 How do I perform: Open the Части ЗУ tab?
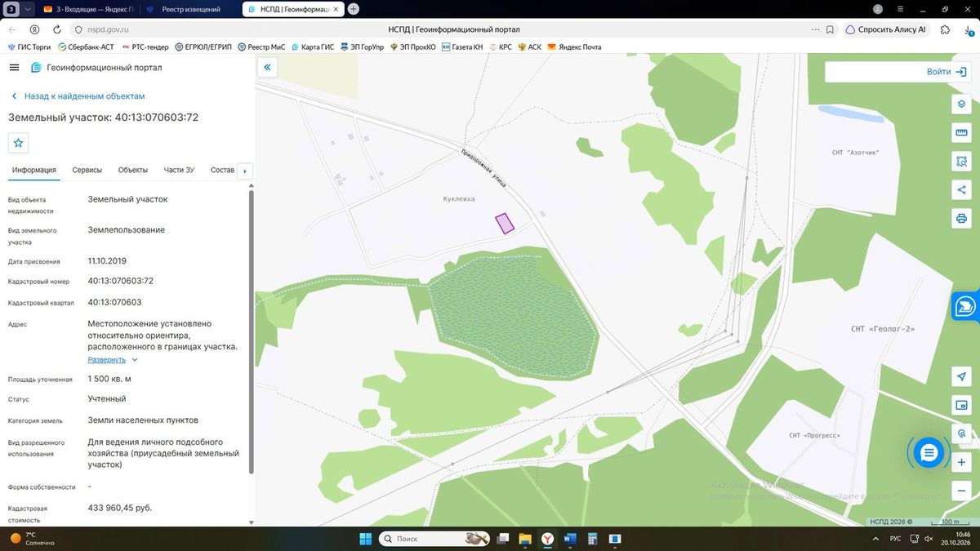click(x=179, y=170)
